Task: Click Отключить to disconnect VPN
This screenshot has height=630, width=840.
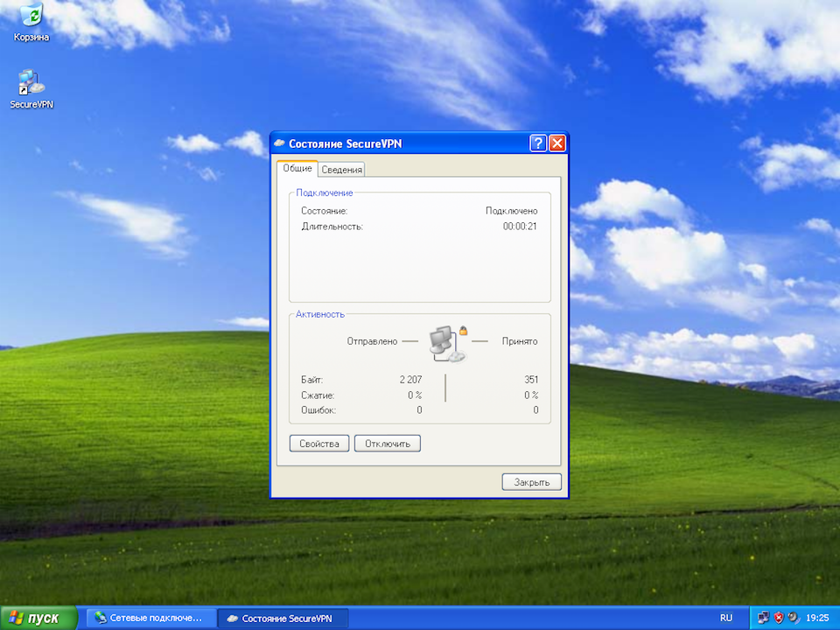Action: 388,444
